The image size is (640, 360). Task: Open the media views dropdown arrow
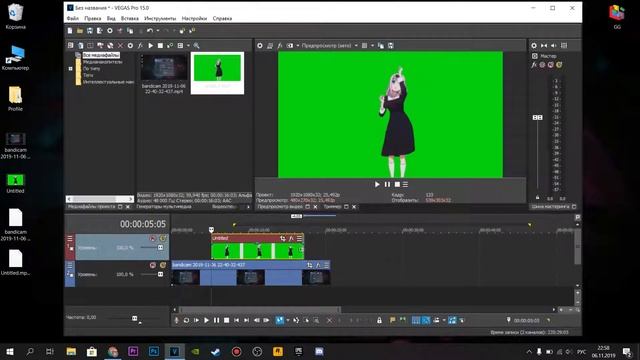pyautogui.click(x=188, y=46)
